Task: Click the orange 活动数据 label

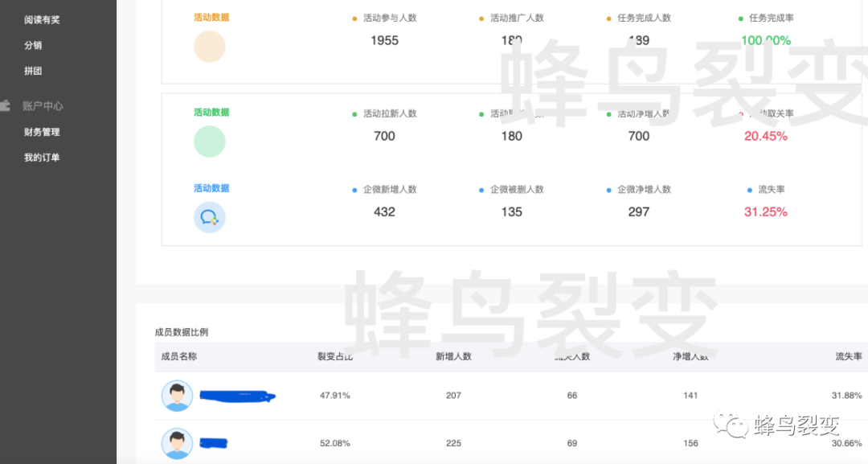Action: click(x=211, y=17)
